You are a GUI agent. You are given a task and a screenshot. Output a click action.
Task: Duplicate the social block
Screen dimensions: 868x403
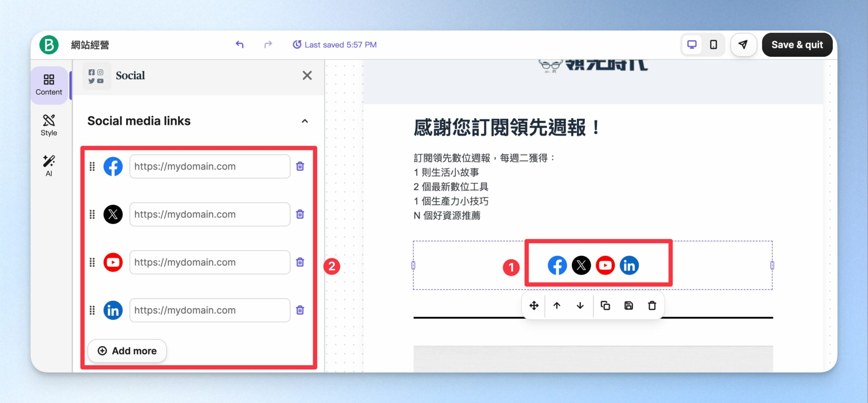(605, 306)
